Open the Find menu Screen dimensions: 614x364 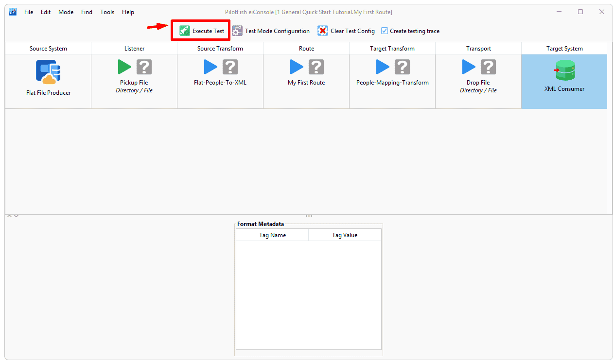click(x=87, y=12)
